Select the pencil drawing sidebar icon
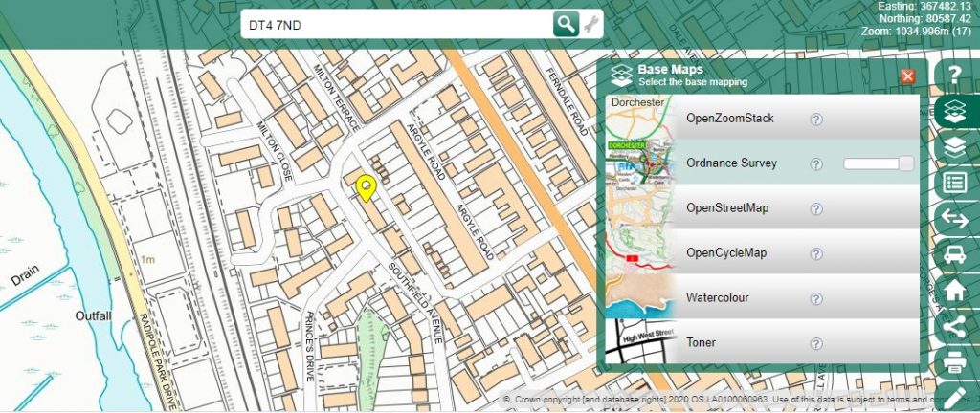 coord(954,397)
